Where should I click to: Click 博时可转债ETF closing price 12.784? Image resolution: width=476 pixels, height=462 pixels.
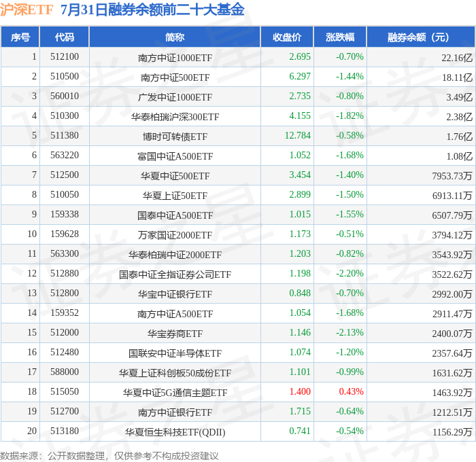(x=298, y=135)
